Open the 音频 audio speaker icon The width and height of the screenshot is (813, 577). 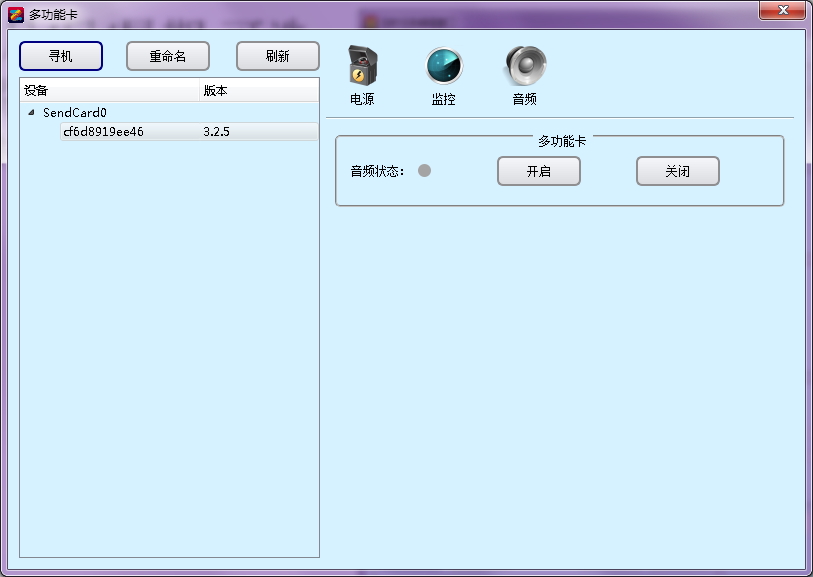click(x=525, y=67)
